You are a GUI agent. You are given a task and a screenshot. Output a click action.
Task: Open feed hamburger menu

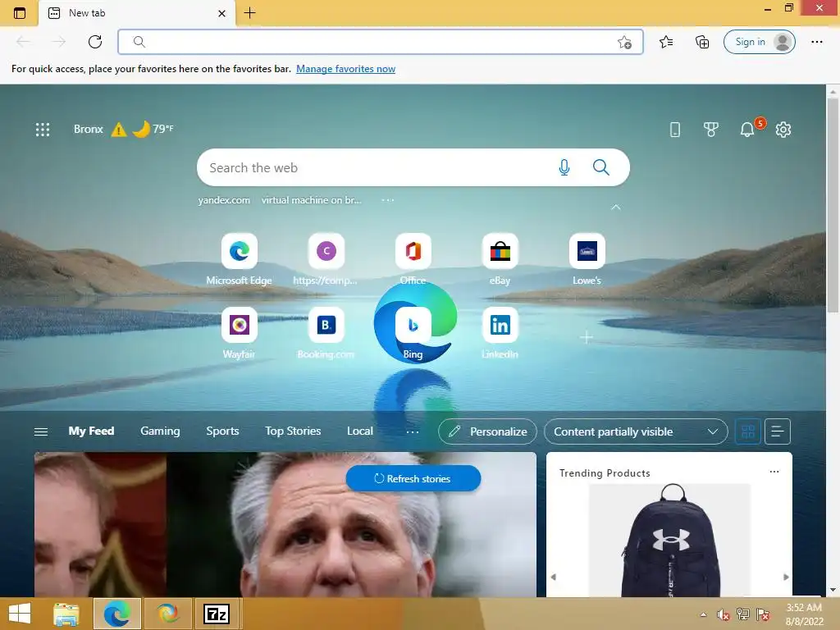pos(41,431)
